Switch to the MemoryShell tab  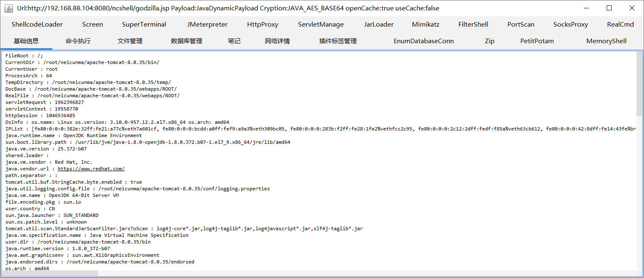[606, 41]
